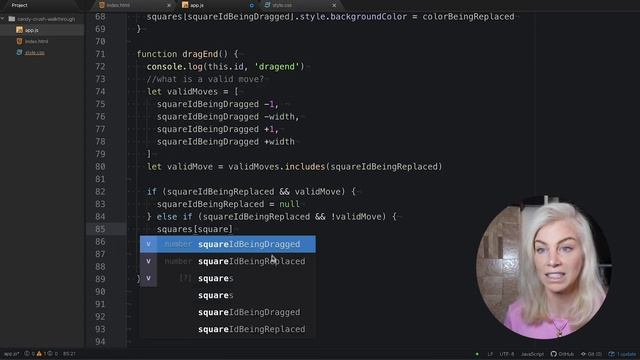Click the JavaScript file icon beside app.js in the tree
The width and height of the screenshot is (640, 360).
[19, 30]
